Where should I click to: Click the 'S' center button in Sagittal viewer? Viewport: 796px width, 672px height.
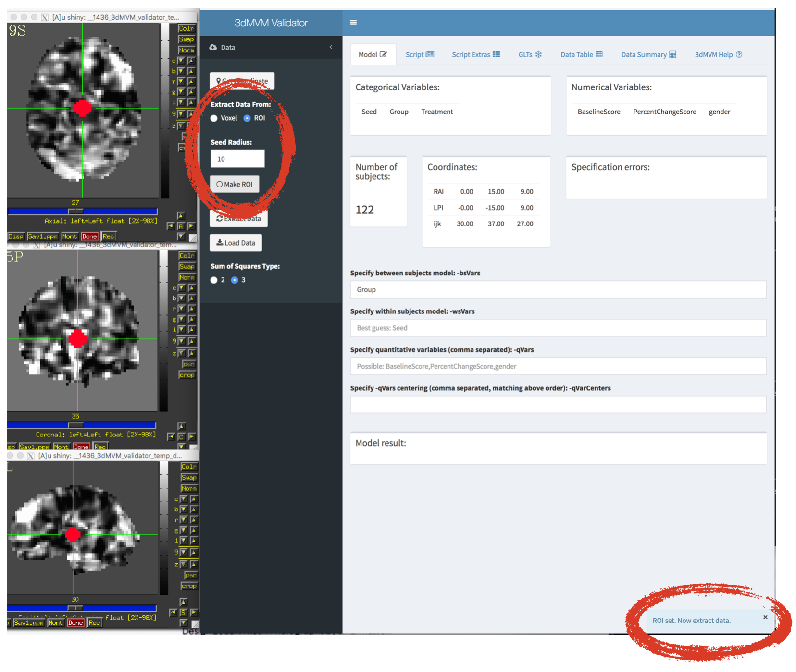coord(183,613)
